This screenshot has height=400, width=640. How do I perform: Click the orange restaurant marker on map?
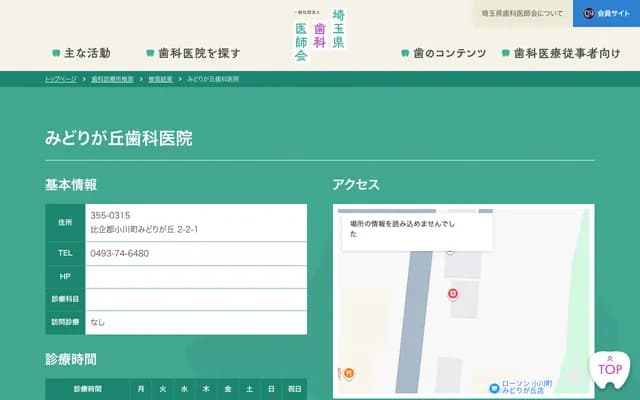tap(348, 373)
